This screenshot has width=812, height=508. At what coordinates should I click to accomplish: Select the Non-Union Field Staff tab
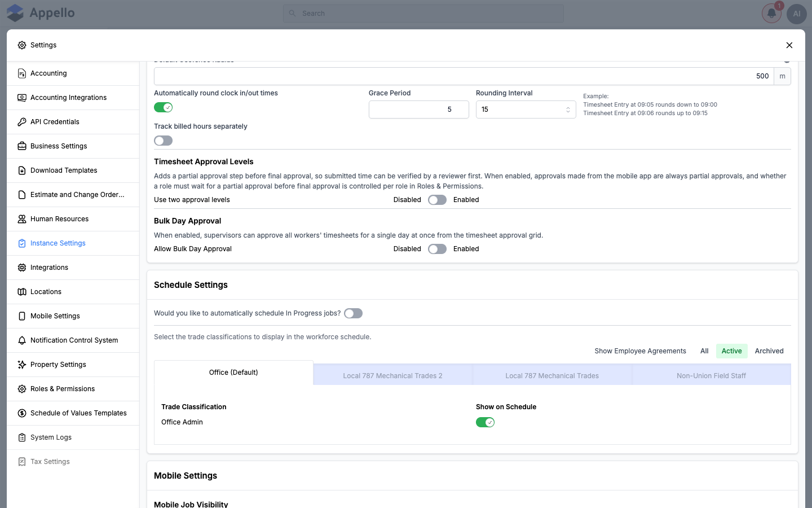(x=712, y=375)
